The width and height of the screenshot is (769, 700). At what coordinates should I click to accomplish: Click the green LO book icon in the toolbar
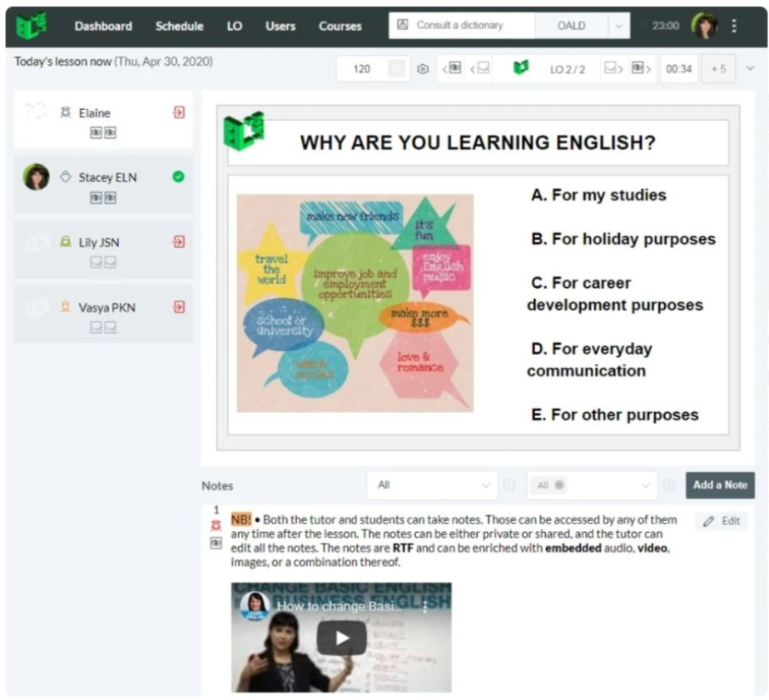[522, 69]
